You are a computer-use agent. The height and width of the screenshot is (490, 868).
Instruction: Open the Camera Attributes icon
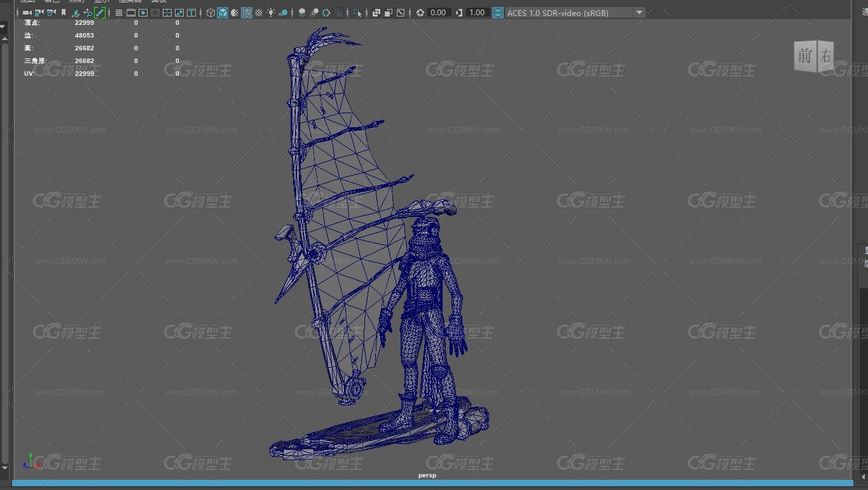pos(51,13)
